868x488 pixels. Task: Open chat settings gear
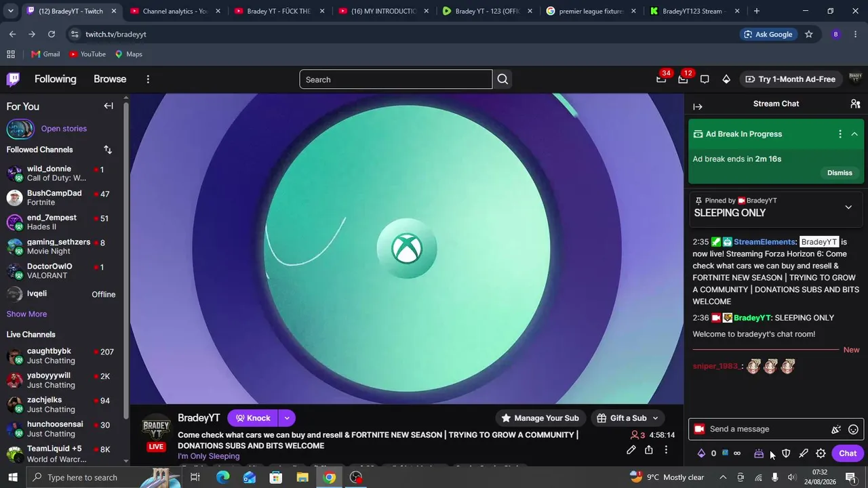(x=821, y=453)
